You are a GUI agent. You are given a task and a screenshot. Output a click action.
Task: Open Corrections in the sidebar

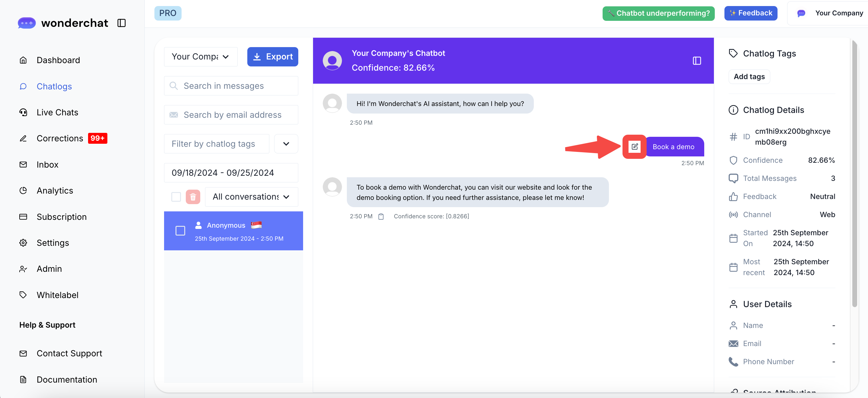[60, 138]
